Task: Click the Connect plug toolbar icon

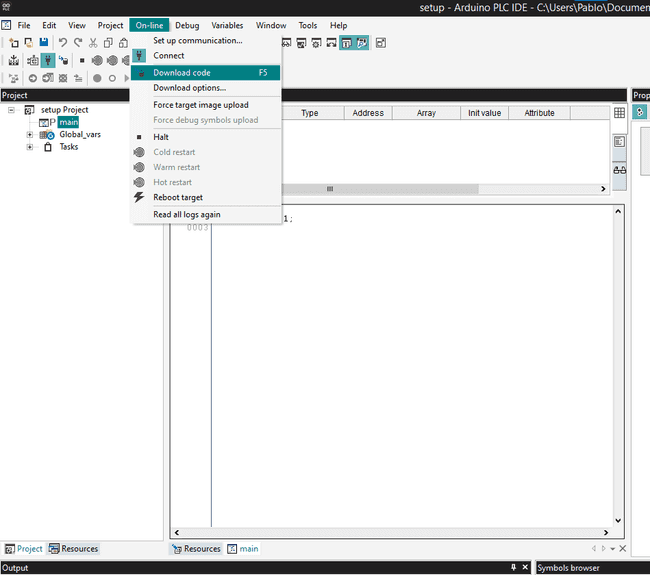Action: (47, 60)
